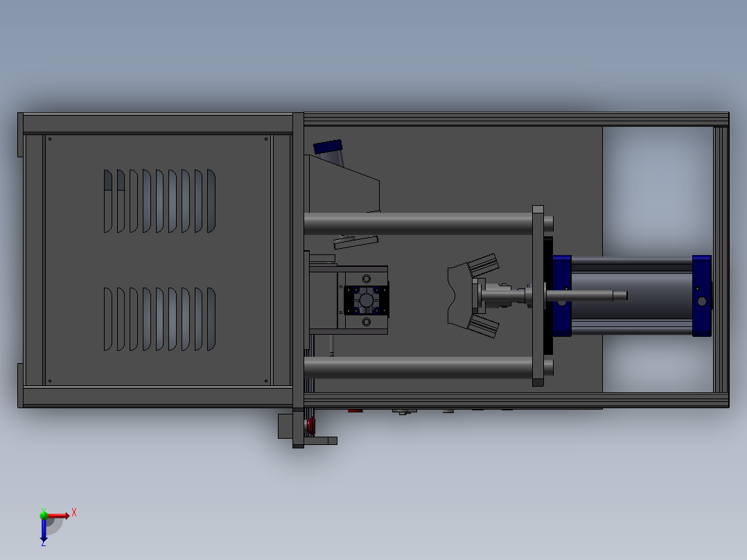747x560 pixels.
Task: Select the upper horizontal guide rod
Action: [419, 224]
